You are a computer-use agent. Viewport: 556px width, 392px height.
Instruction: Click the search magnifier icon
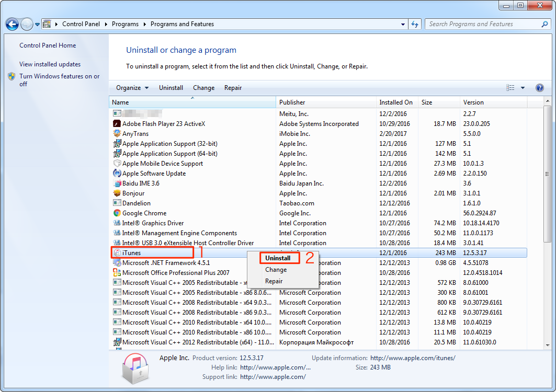[x=544, y=24]
